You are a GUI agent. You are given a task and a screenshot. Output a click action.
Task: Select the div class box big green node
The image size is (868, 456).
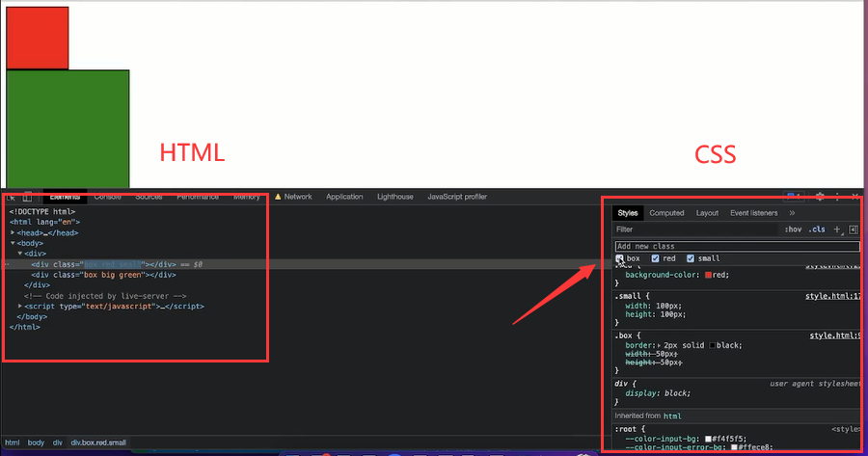(x=103, y=275)
